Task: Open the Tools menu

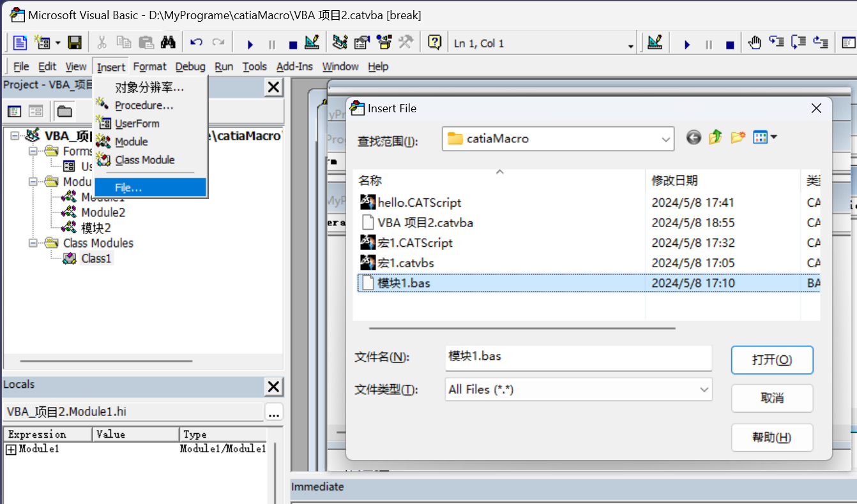Action: (255, 66)
